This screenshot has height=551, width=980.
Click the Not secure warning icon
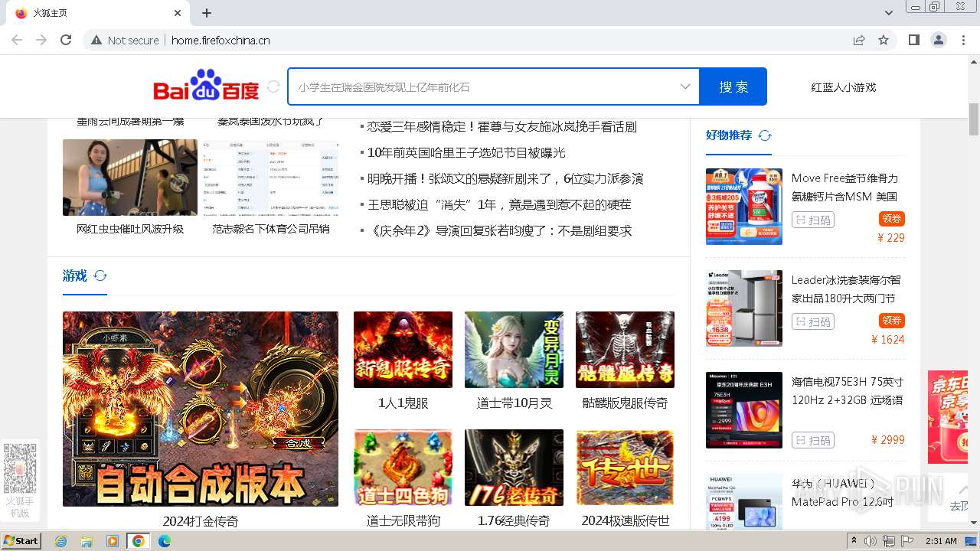(96, 40)
